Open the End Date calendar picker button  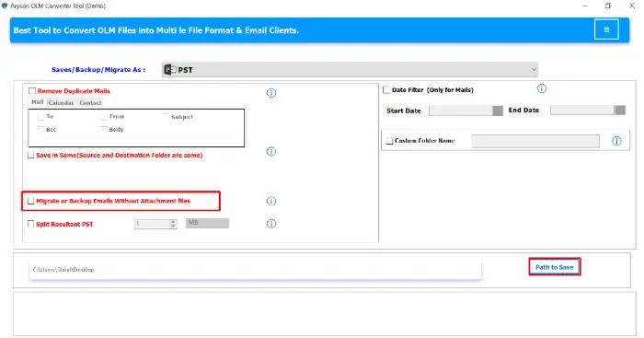[620, 111]
